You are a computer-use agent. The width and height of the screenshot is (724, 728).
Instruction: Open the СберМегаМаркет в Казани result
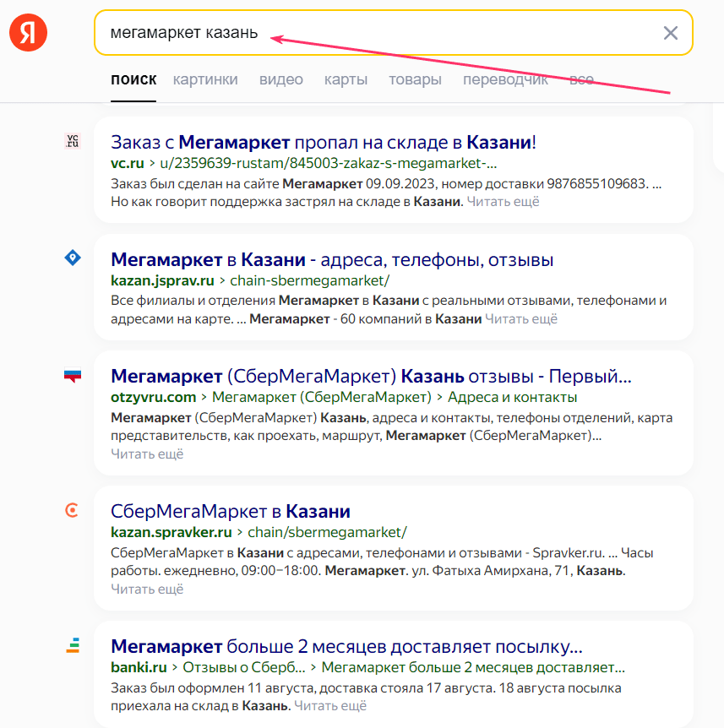(231, 511)
